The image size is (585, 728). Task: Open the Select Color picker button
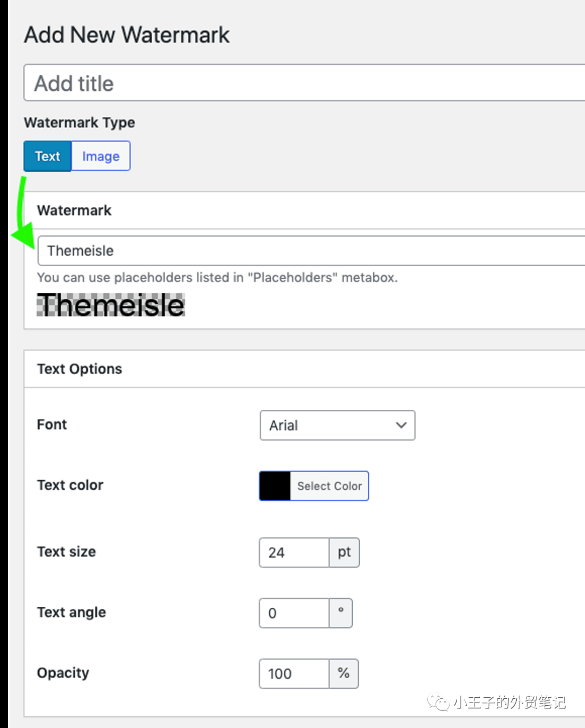[329, 486]
